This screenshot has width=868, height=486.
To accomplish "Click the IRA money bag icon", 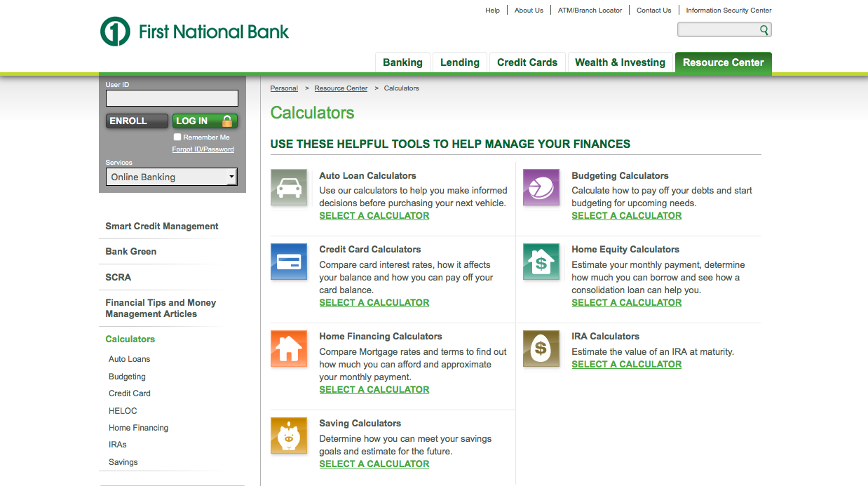I will tap(541, 349).
